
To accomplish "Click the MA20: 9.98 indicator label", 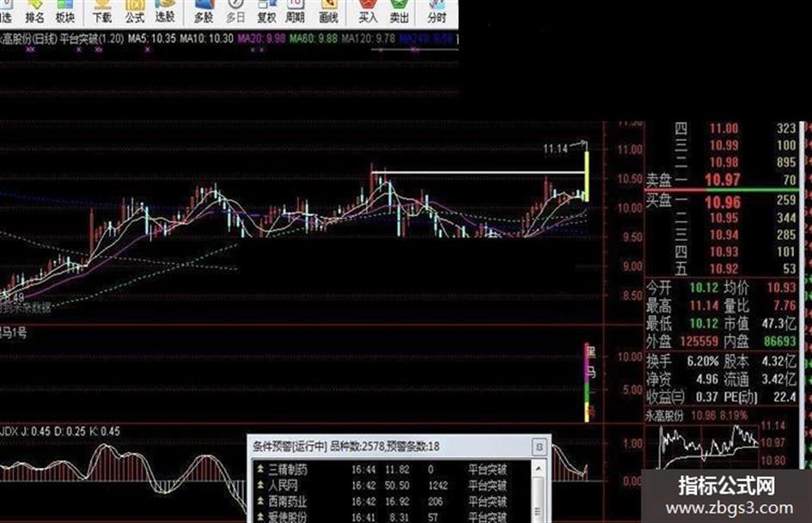I will [261, 39].
